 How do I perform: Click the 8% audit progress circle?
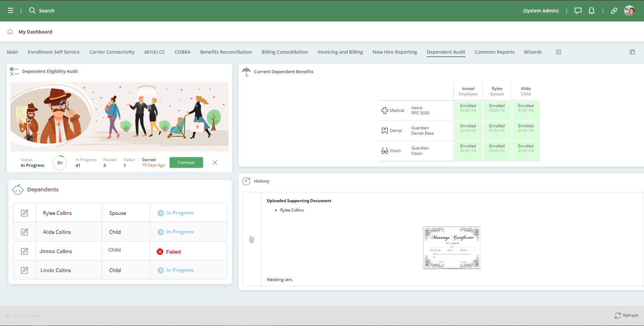pos(60,163)
